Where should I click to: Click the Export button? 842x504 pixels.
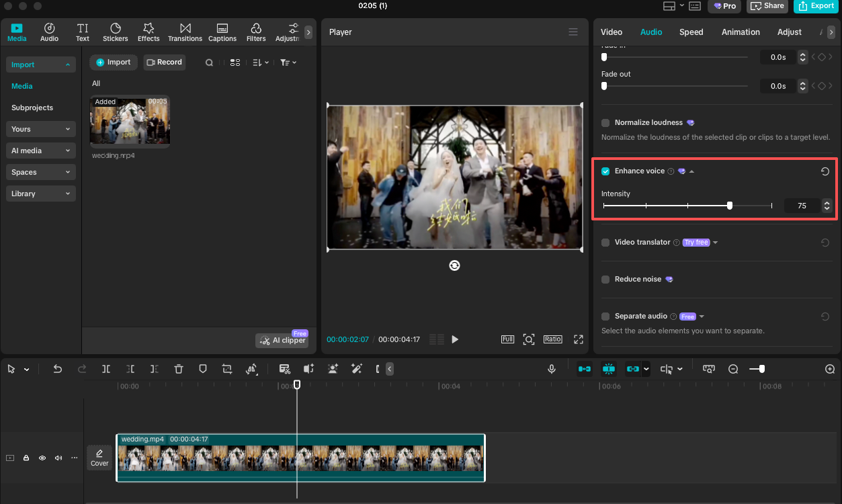point(816,6)
